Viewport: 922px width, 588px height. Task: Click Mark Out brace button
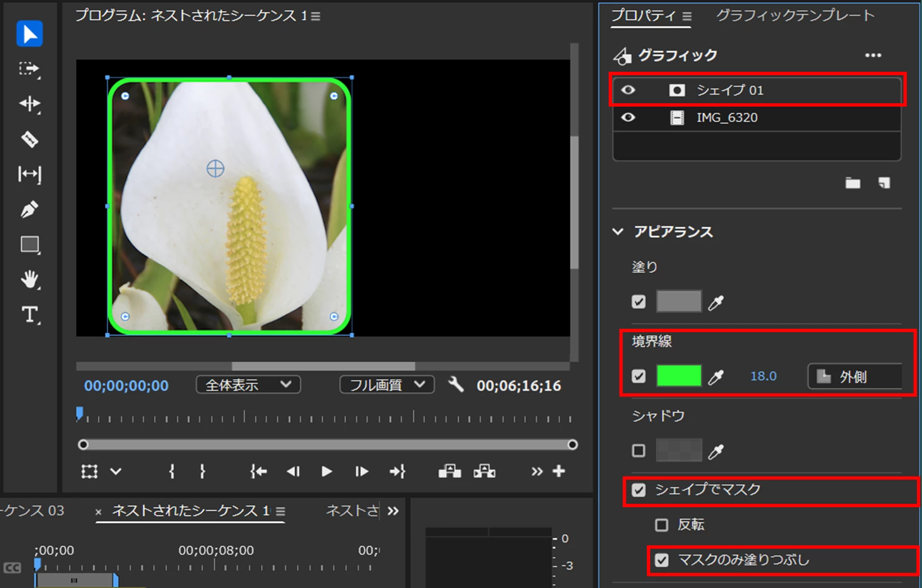tap(202, 471)
